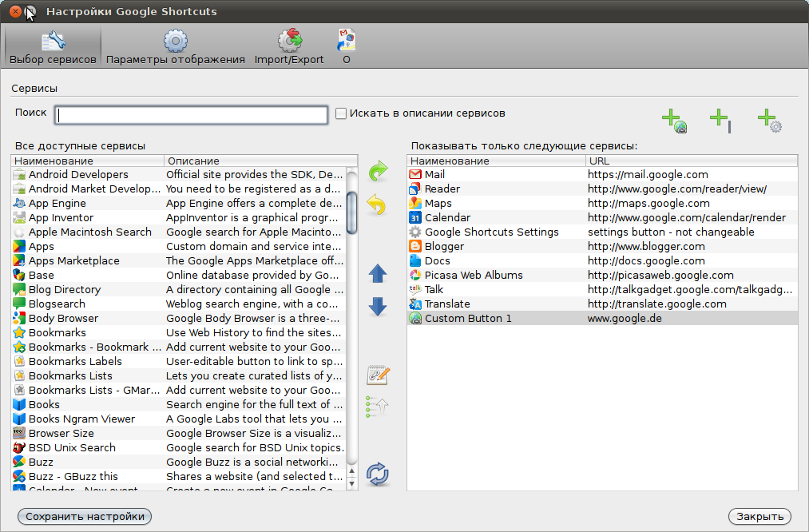Select Bookmarks Lists - GMar... row

pos(179,390)
